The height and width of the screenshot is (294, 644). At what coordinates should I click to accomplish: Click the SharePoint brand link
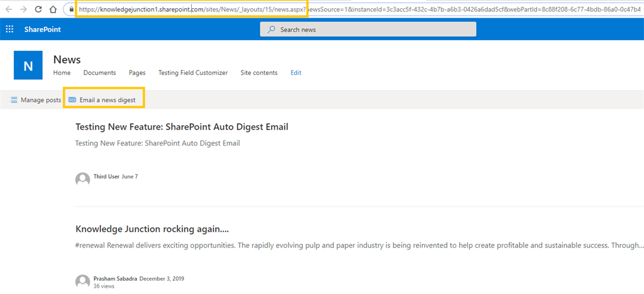click(x=42, y=29)
